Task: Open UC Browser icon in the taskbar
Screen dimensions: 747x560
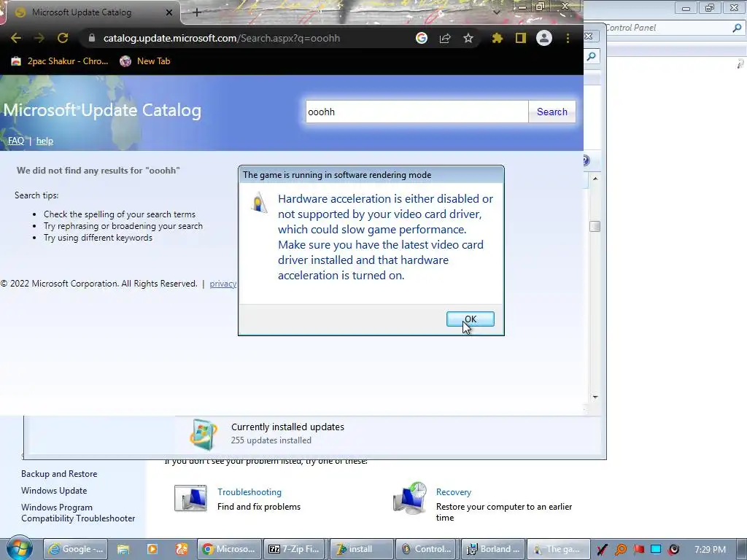Action: tap(182, 549)
